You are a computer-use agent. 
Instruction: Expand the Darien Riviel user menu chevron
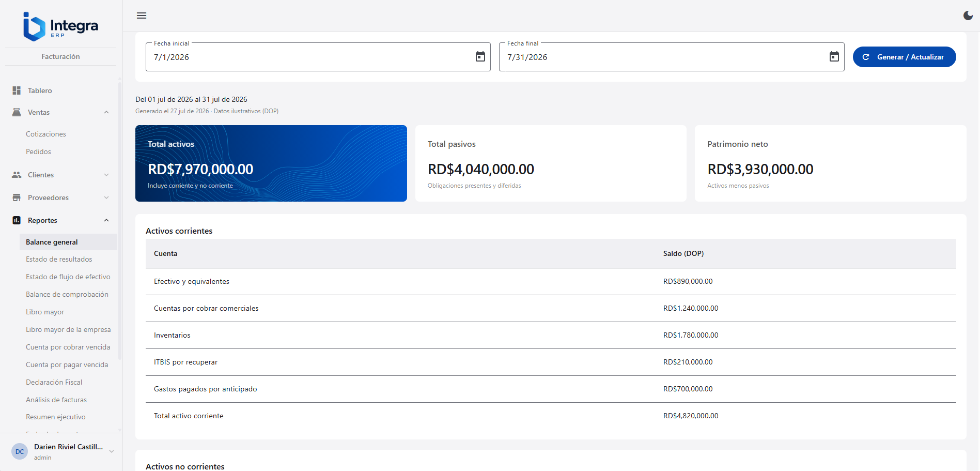(111, 451)
